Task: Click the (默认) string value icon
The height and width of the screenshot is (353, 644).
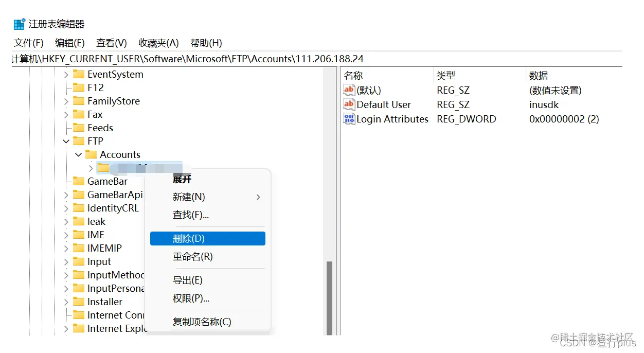Action: 349,90
